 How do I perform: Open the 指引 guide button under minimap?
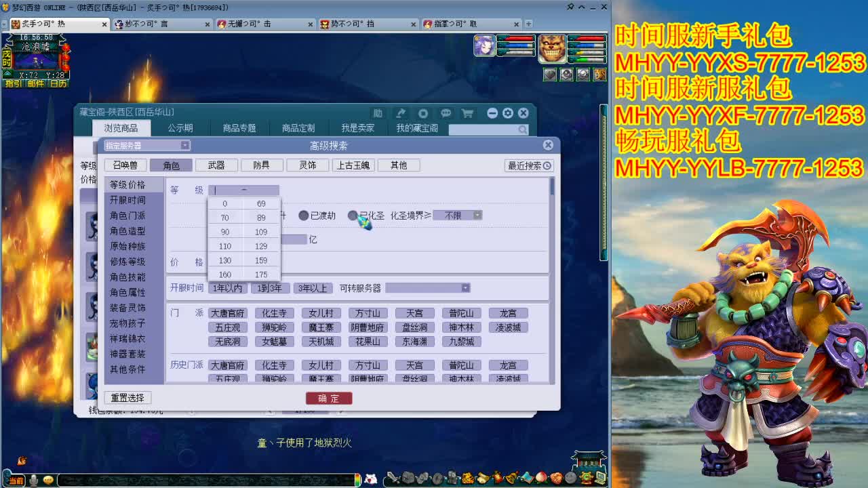(14, 83)
